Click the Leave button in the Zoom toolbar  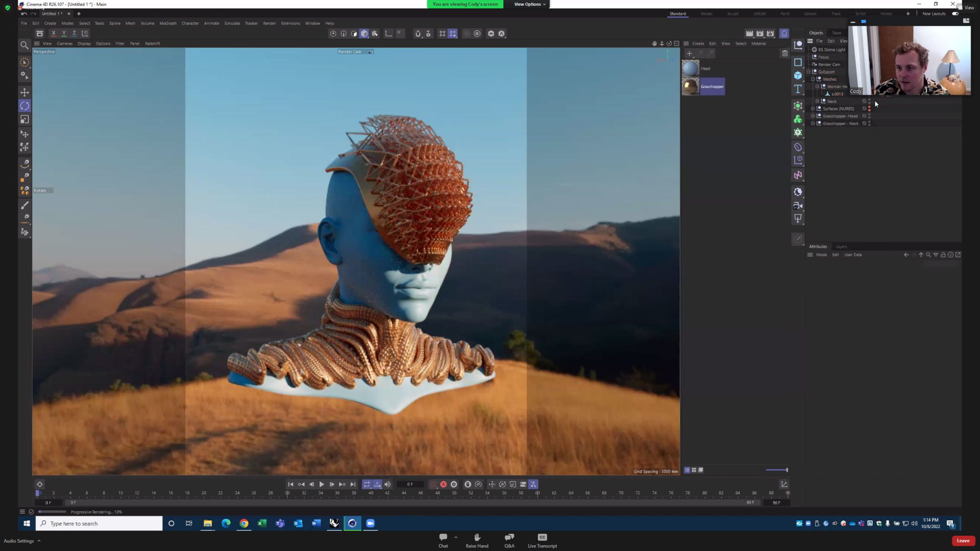pyautogui.click(x=963, y=540)
